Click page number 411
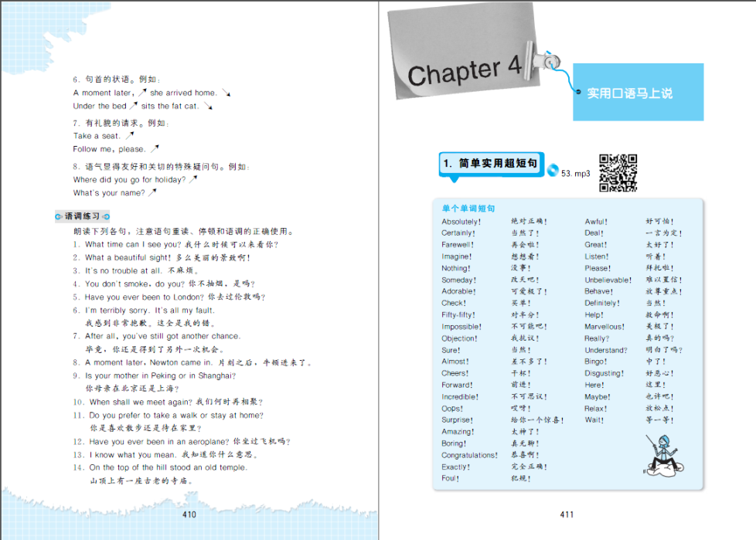Image resolution: width=756 pixels, height=540 pixels. point(567,515)
